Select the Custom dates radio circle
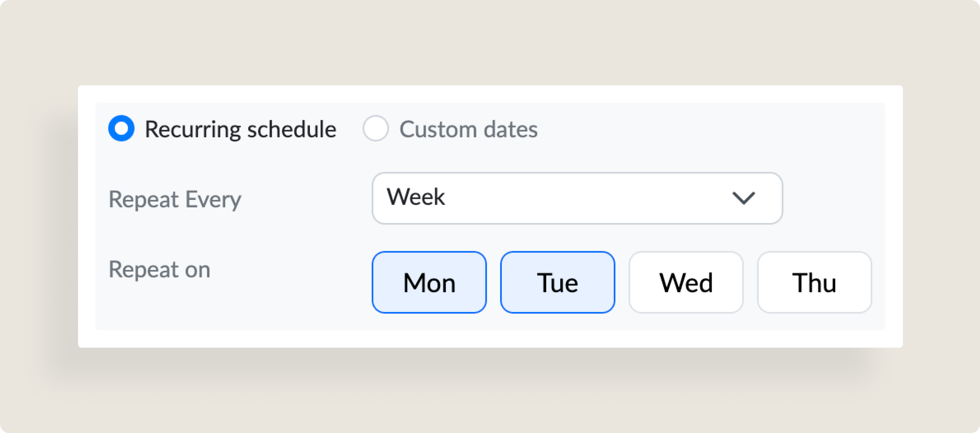The width and height of the screenshot is (980, 433). click(375, 128)
